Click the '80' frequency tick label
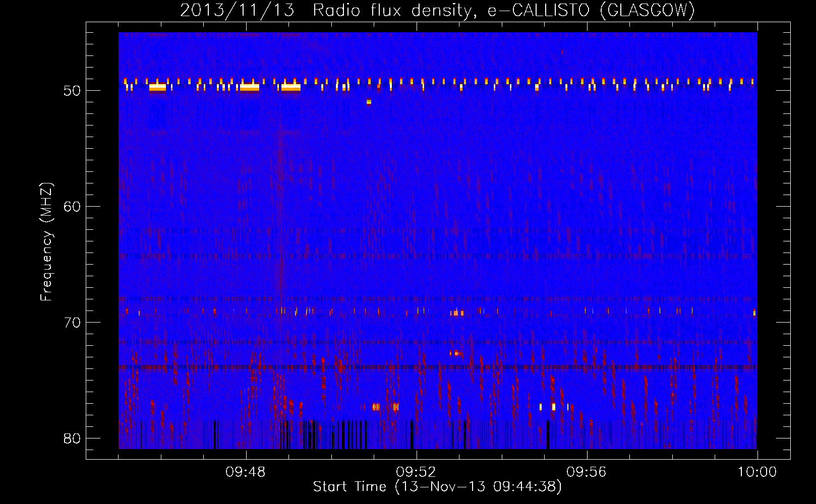Viewport: 816px width, 504px height. (73, 438)
